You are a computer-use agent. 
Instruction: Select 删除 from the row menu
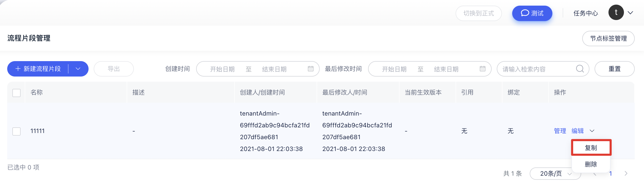(x=591, y=164)
